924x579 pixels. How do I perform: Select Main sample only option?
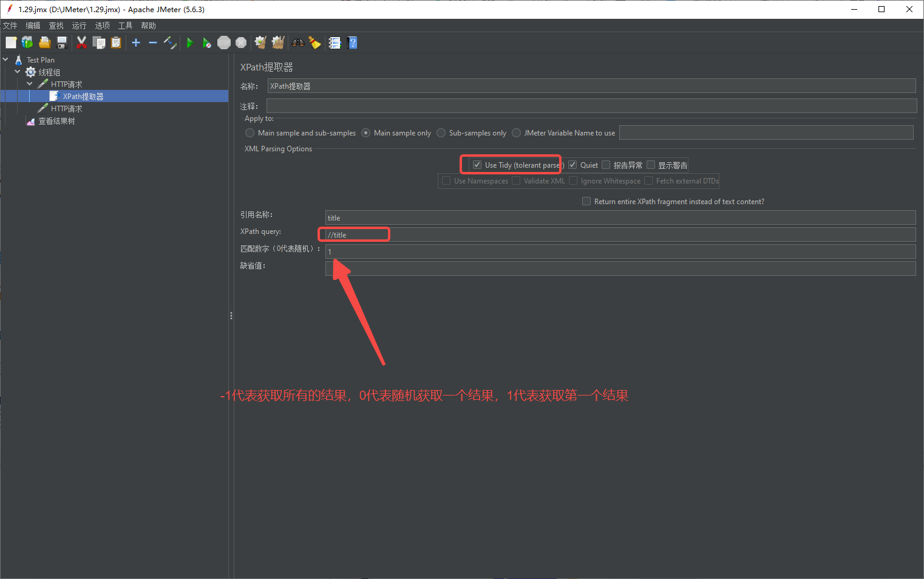[x=365, y=133]
